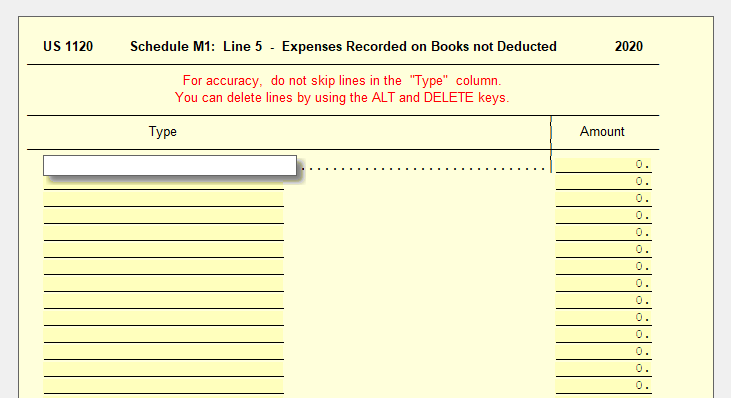Image resolution: width=731 pixels, height=398 pixels.
Task: Select the sixth Type line field
Action: click(x=164, y=251)
